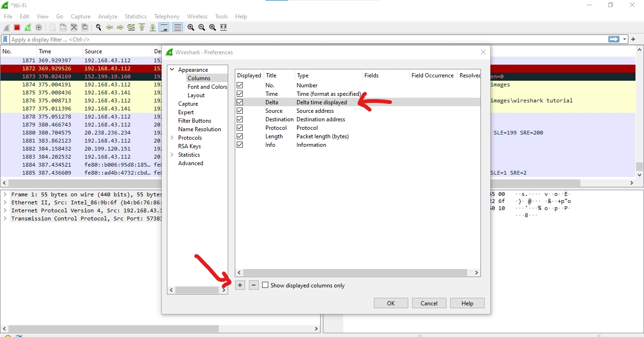644x337 pixels.
Task: Go back in packet history
Action: tap(109, 27)
